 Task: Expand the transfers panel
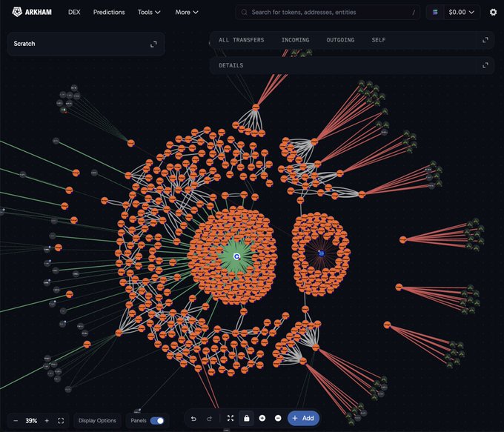485,40
